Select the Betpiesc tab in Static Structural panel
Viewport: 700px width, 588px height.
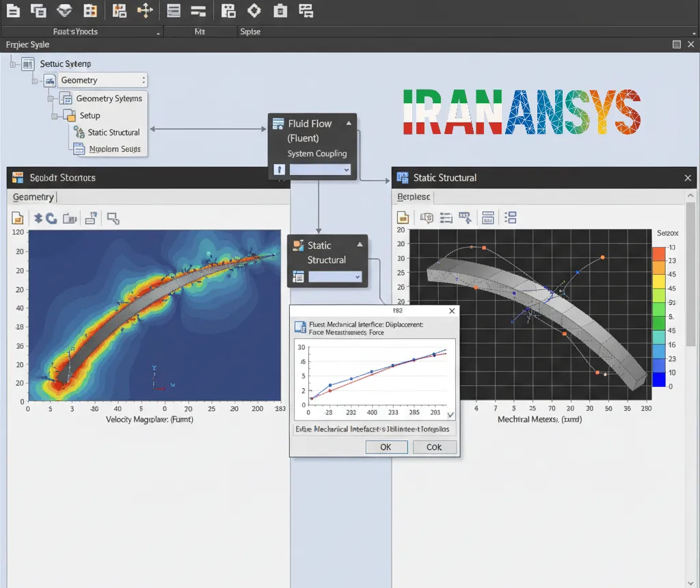[414, 197]
